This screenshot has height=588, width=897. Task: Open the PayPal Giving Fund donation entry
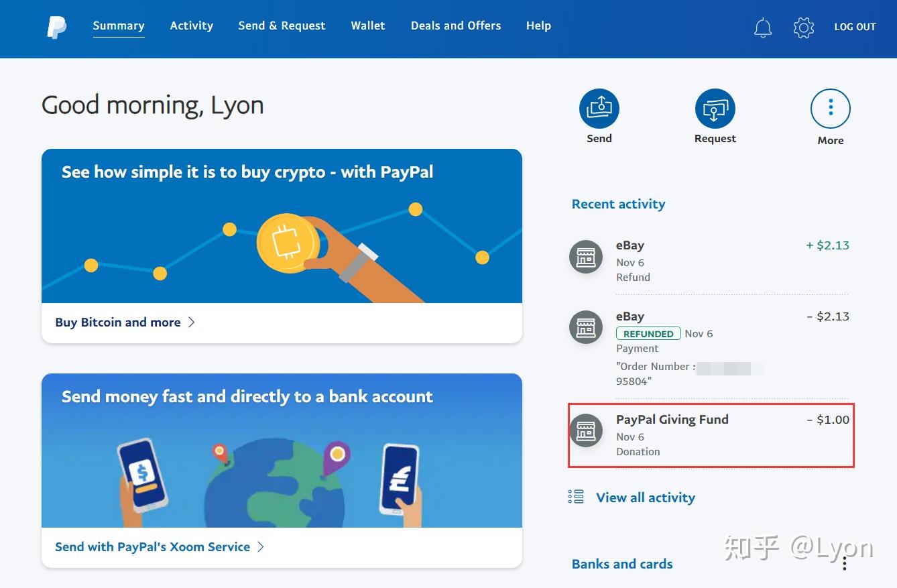click(x=711, y=435)
